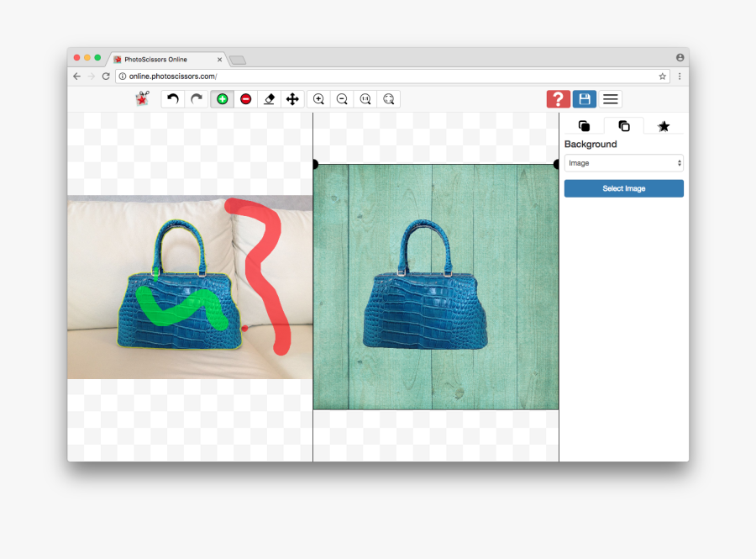Select the Move/Pan tool
Viewport: 756px width, 559px height.
pos(292,98)
